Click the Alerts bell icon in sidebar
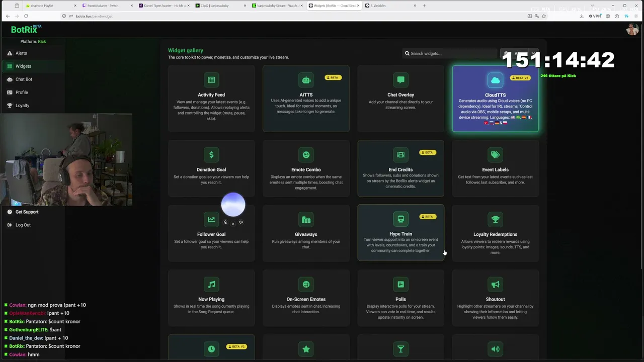644x362 pixels. (x=10, y=53)
